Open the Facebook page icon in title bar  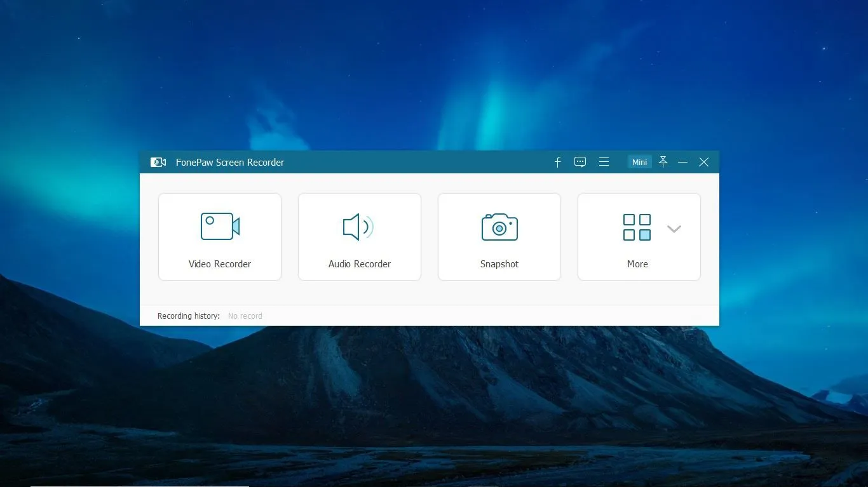pyautogui.click(x=558, y=162)
